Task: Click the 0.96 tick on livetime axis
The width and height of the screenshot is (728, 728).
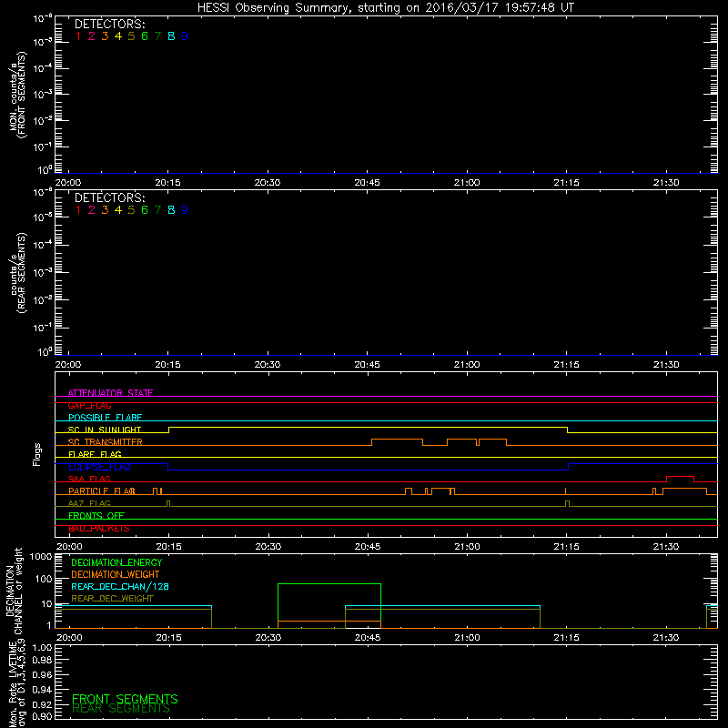Action: pos(43,674)
